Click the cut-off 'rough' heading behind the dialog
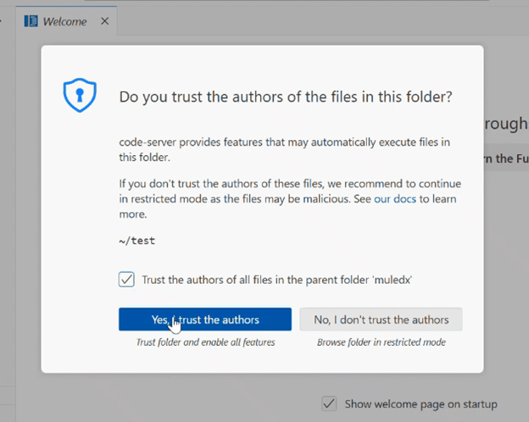The image size is (529, 422). (506, 124)
